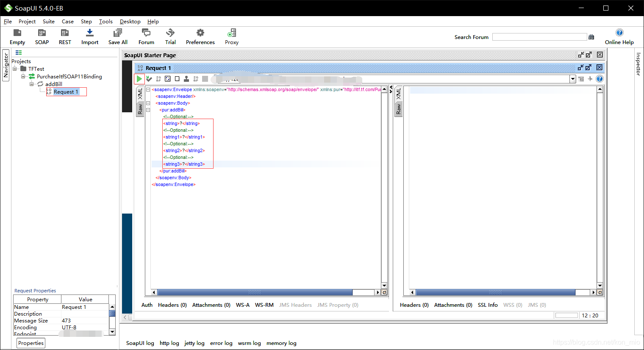Image resolution: width=644 pixels, height=350 pixels.
Task: Collapse the pur:addBill XML fold marker
Action: tap(148, 110)
